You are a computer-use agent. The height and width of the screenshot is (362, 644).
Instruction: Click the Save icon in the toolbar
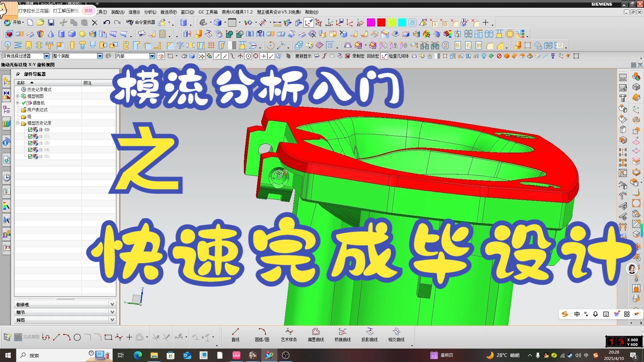coord(51,22)
